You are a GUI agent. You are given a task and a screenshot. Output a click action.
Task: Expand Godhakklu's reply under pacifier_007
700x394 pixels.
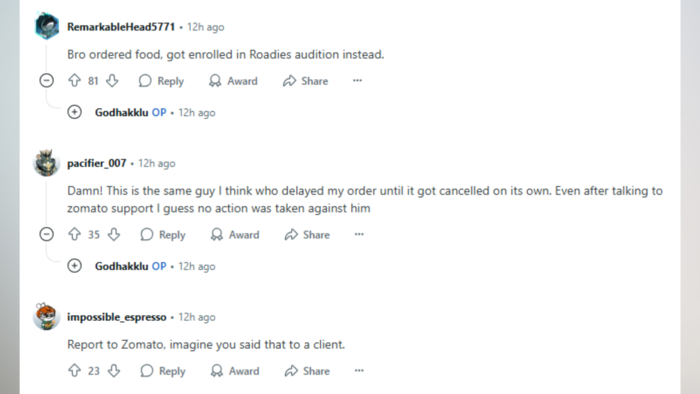click(75, 266)
